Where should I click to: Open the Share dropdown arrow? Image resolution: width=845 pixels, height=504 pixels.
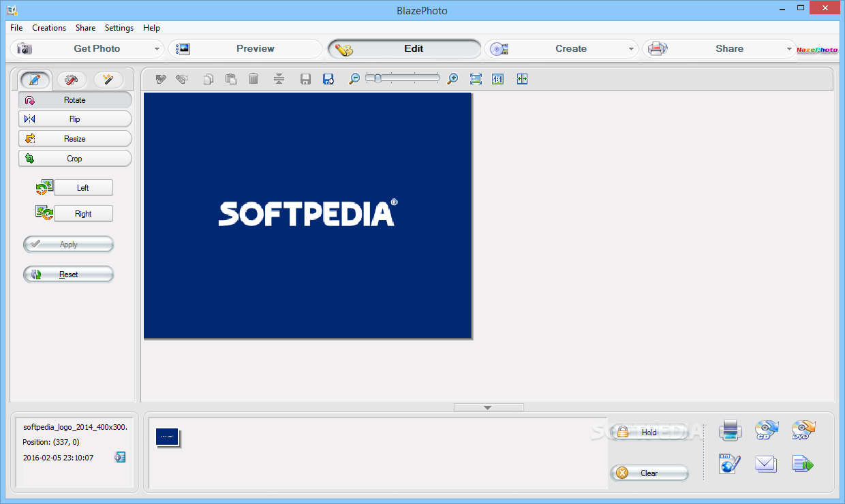point(790,49)
